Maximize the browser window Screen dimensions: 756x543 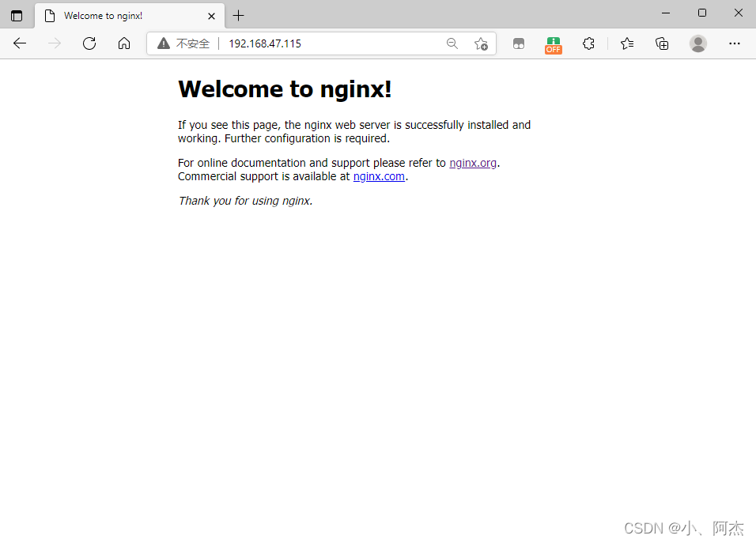(x=702, y=13)
